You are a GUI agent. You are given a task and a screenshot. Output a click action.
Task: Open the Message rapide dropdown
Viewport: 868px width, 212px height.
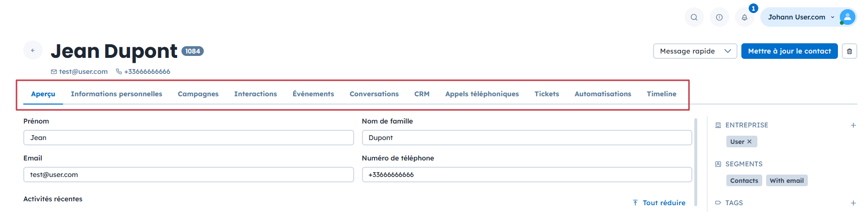click(695, 51)
